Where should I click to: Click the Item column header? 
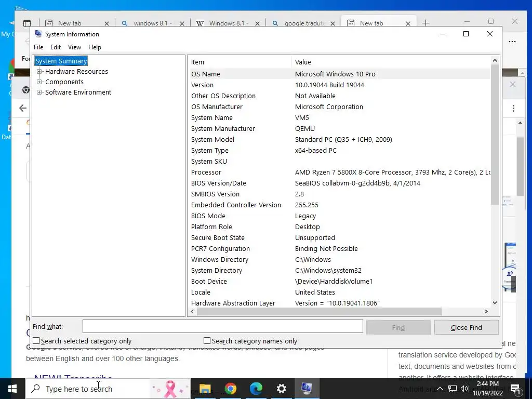click(x=240, y=62)
